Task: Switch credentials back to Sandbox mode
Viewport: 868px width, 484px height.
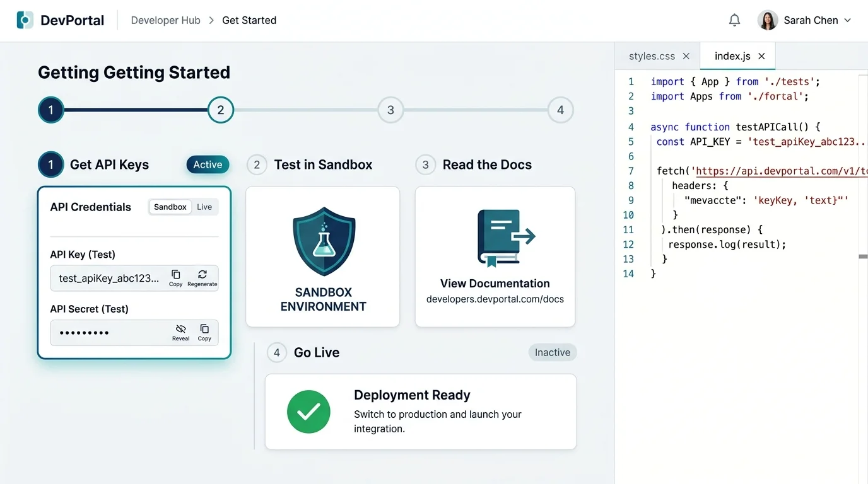Action: 170,207
